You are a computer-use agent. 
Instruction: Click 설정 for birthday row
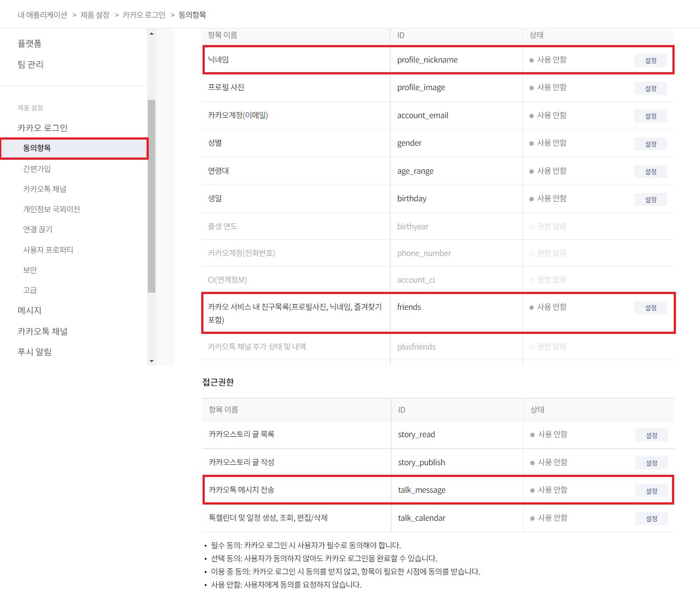tap(651, 200)
